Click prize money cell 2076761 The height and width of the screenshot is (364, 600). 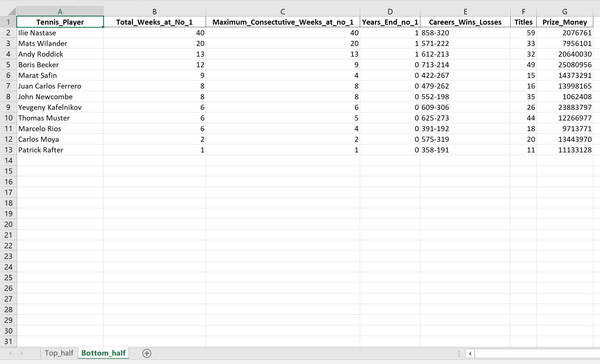click(x=565, y=33)
